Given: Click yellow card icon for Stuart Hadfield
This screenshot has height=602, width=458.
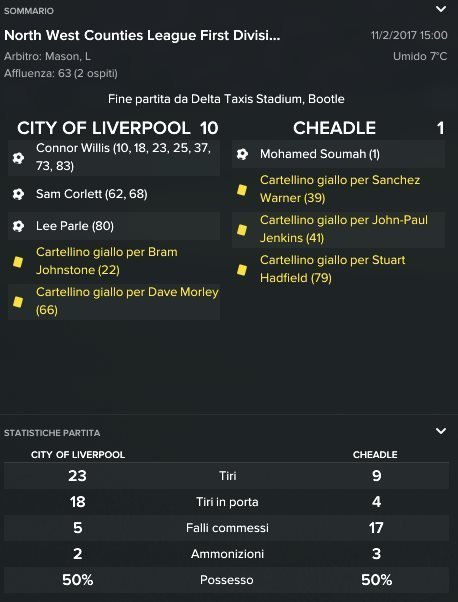Looking at the screenshot, I should pyautogui.click(x=242, y=270).
